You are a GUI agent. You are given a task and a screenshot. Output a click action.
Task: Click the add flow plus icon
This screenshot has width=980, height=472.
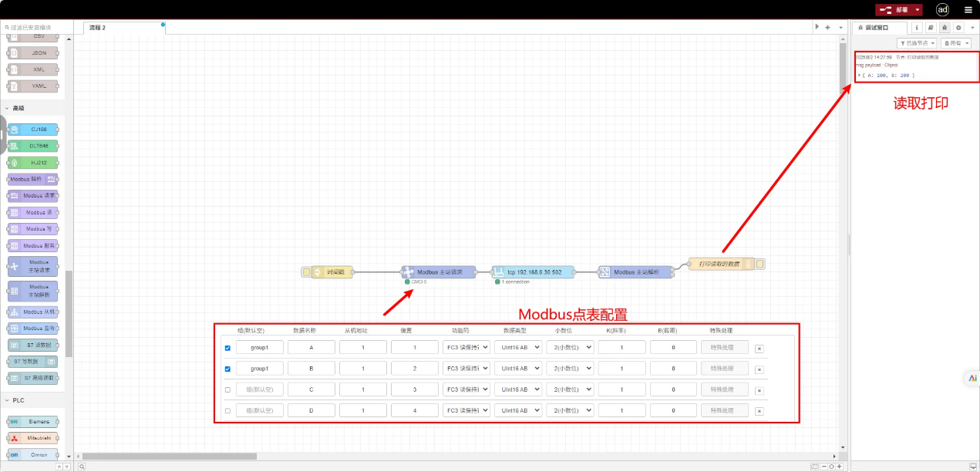[x=827, y=27]
